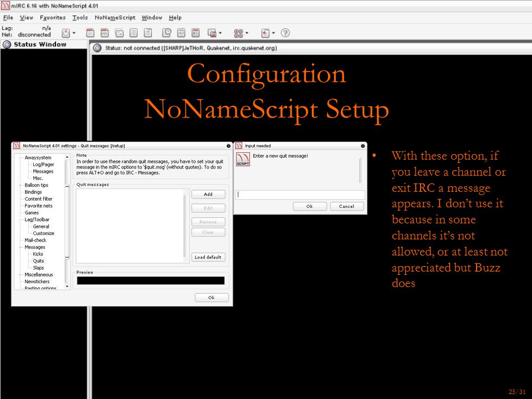The image size is (532, 399).
Task: Click Ok in the settings dialog
Action: pos(212,298)
